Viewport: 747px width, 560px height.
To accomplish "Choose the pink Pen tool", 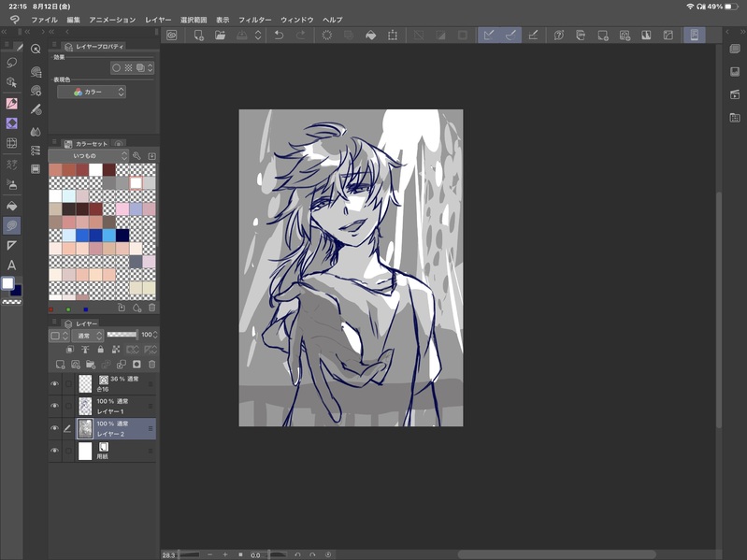I will 11,104.
